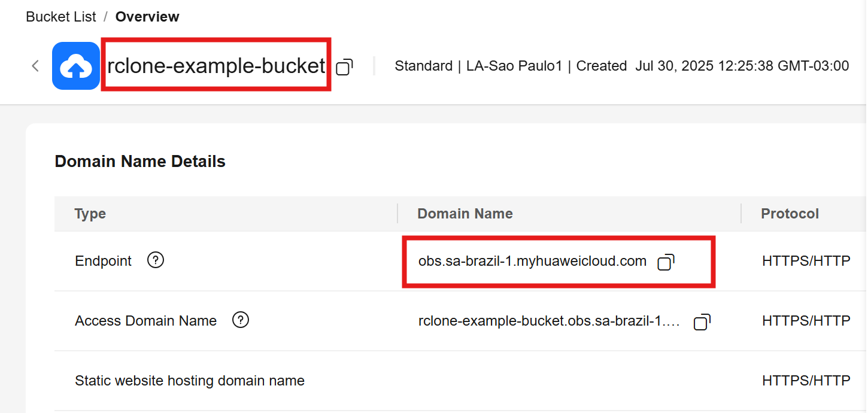Select the endpoint obs.sa-brazil-1.myhuaweicloud.com text
The height and width of the screenshot is (413, 868).
pos(532,260)
